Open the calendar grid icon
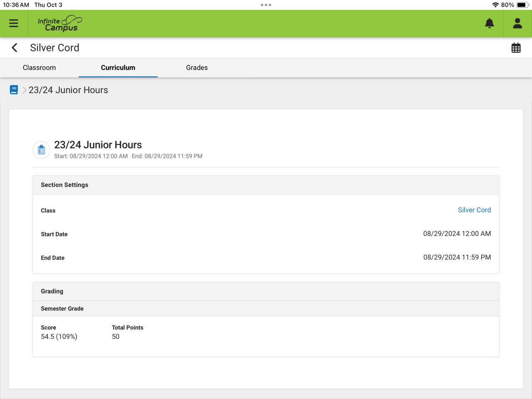 click(516, 48)
